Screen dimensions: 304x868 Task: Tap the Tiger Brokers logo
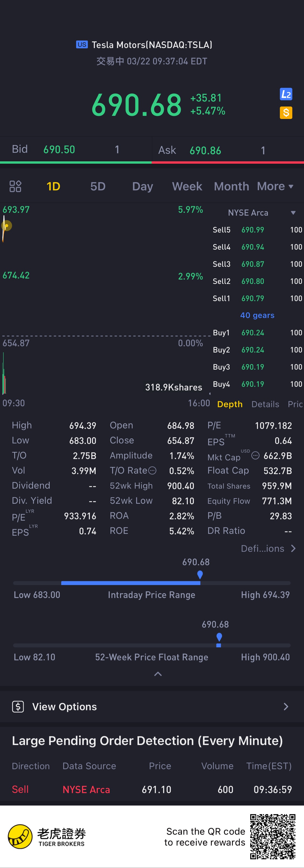(46, 837)
